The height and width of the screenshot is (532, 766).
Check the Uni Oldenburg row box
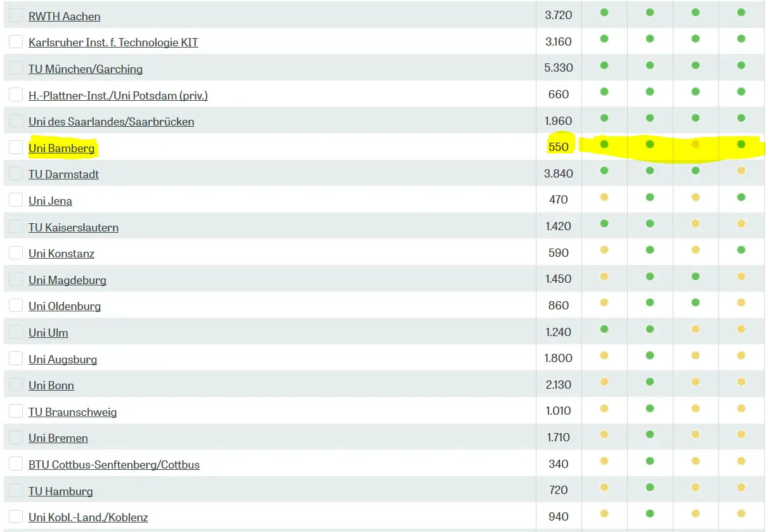(x=16, y=305)
